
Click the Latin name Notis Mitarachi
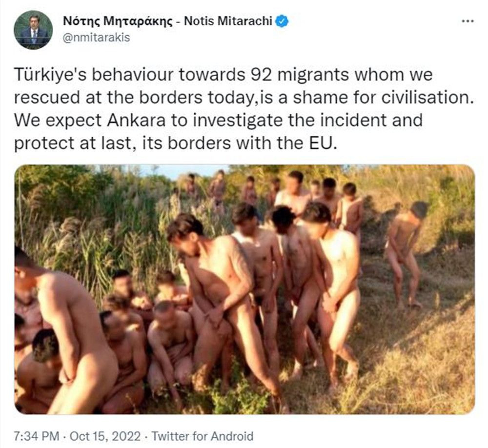[228, 21]
